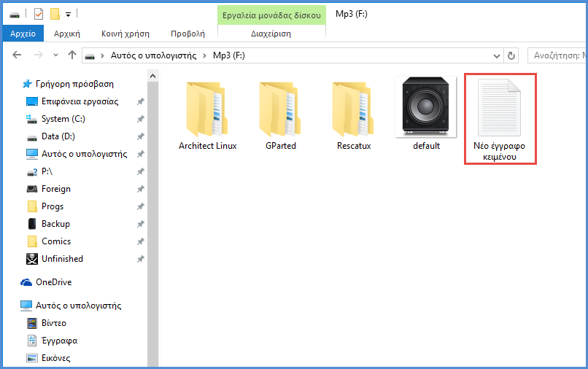Image resolution: width=588 pixels, height=369 pixels.
Task: Expand chevron before Mp3 (F:) breadcrumb
Action: pos(205,56)
